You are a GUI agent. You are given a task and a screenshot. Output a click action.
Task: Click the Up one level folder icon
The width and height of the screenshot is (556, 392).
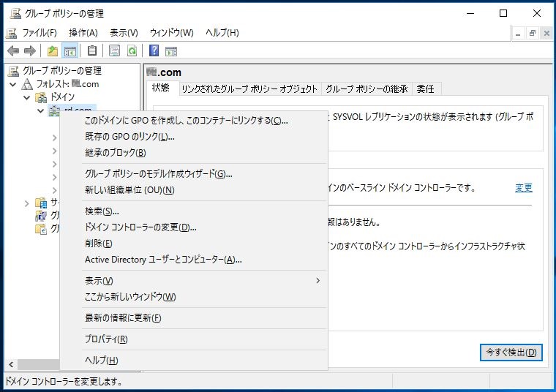pos(52,50)
